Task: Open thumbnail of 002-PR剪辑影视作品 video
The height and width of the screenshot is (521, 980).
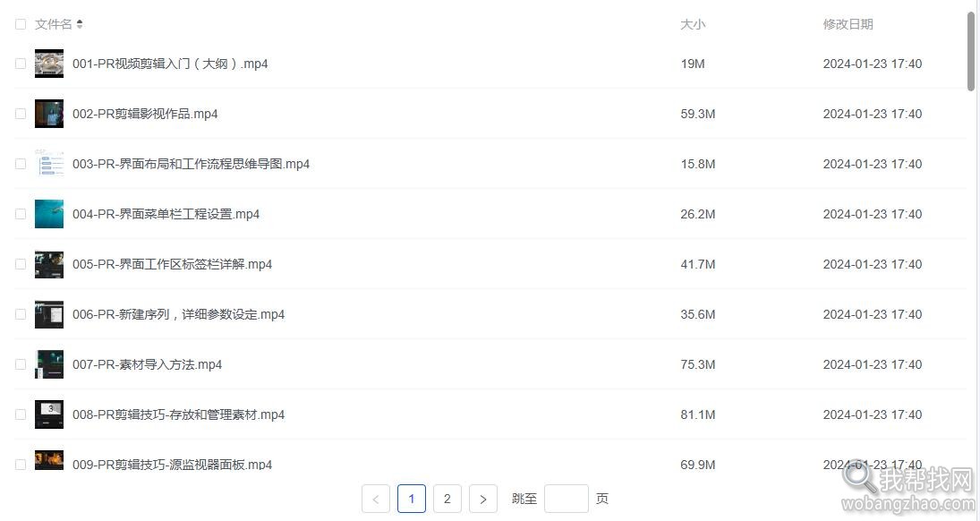Action: click(x=48, y=114)
